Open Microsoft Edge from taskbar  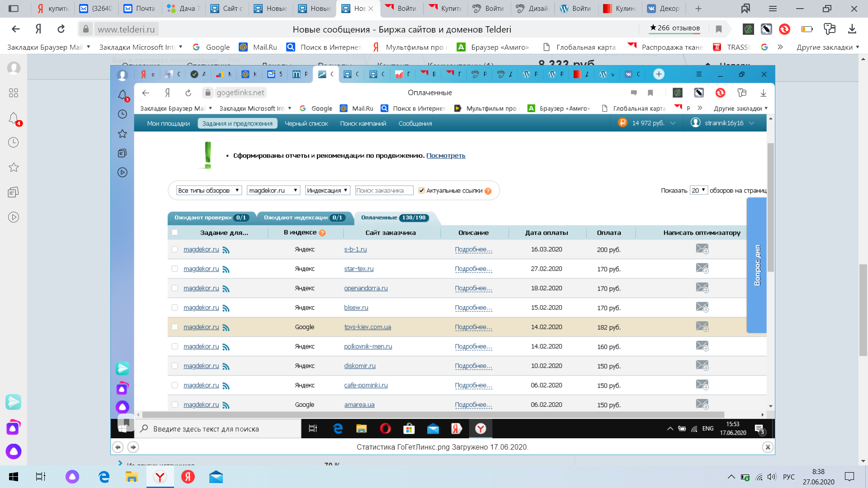[x=104, y=477]
